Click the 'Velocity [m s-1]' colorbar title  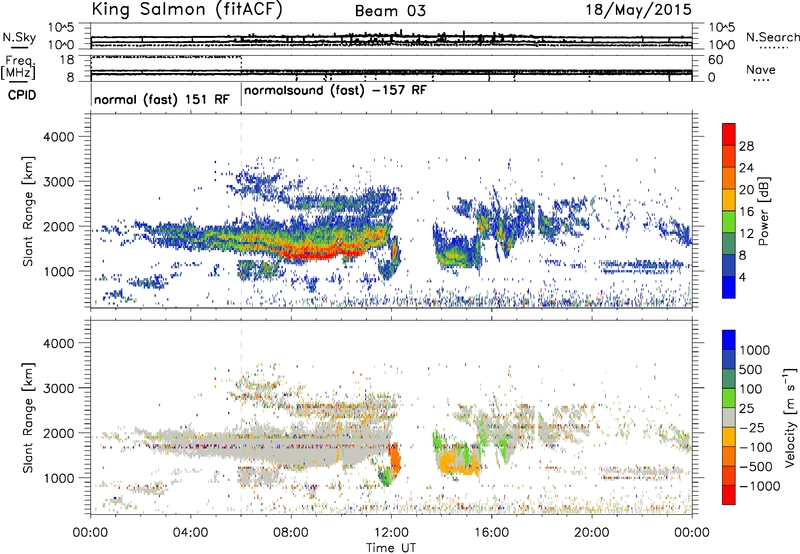point(789,417)
